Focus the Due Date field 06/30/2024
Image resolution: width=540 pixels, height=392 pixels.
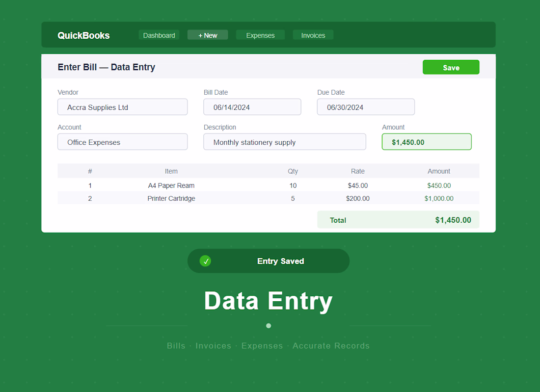(x=366, y=107)
